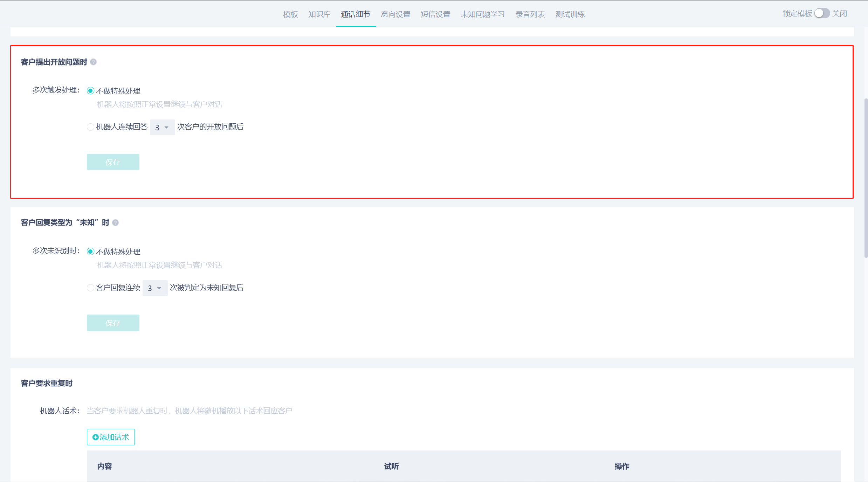Image resolution: width=868 pixels, height=482 pixels.
Task: Click the 内容 column header
Action: (104, 466)
